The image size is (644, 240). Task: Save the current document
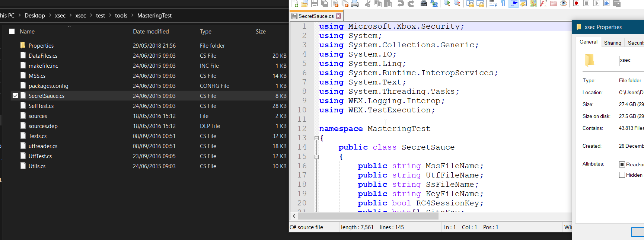315,4
